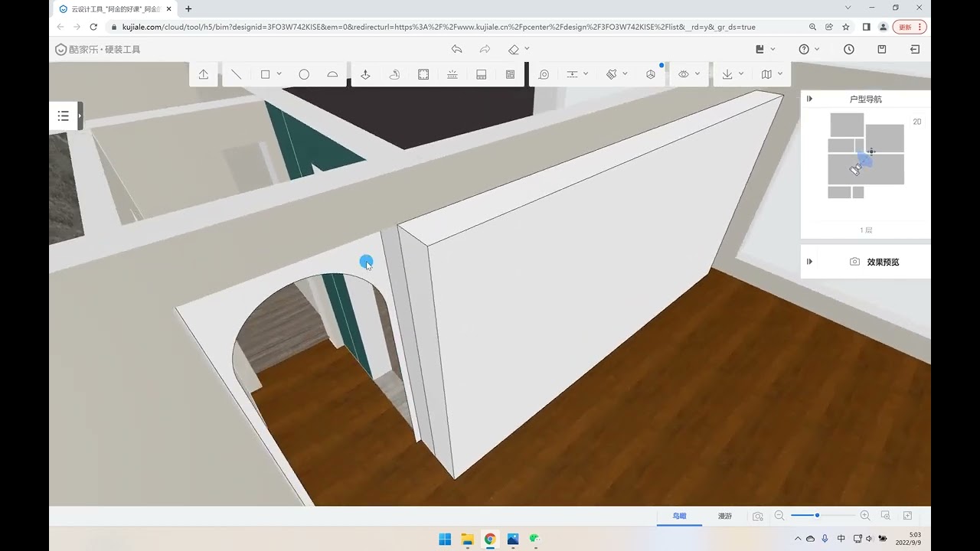This screenshot has height=551, width=980.
Task: Click the floor plan map icon
Action: [x=766, y=74]
